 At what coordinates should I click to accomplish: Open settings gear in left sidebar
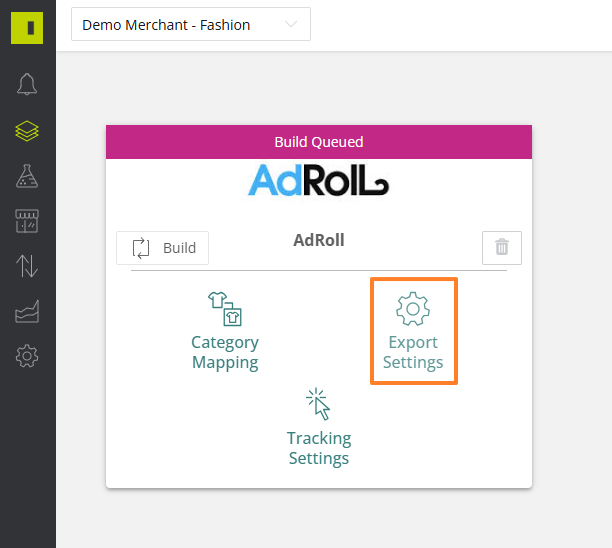[x=27, y=356]
